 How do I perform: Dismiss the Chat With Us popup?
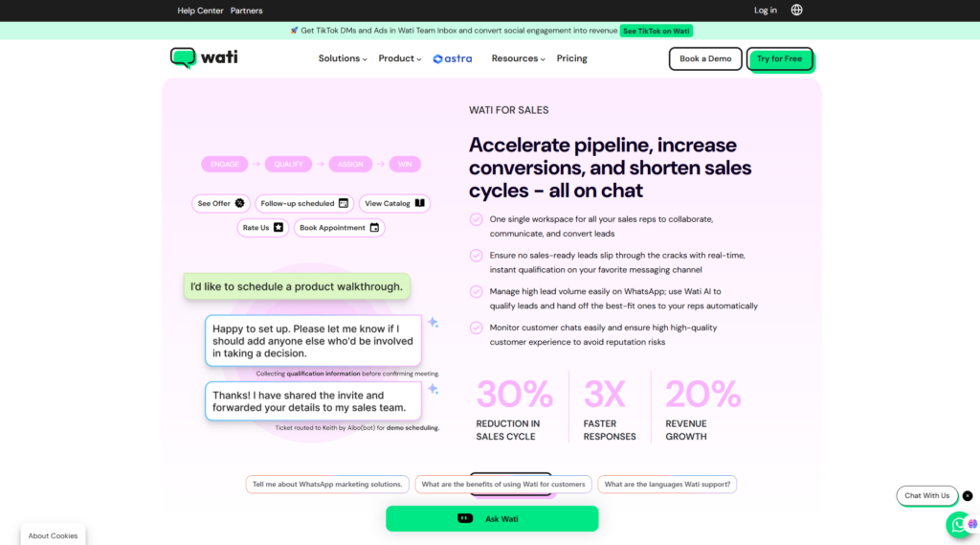click(968, 495)
